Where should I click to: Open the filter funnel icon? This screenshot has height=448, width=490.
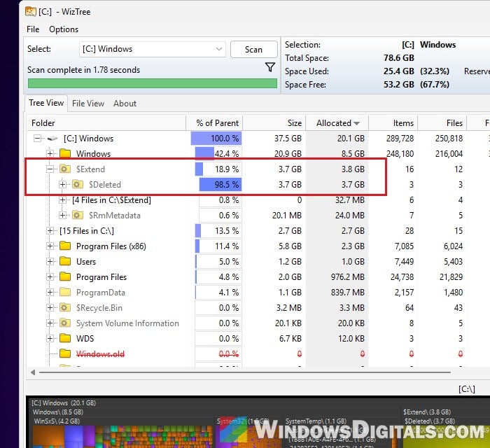270,67
